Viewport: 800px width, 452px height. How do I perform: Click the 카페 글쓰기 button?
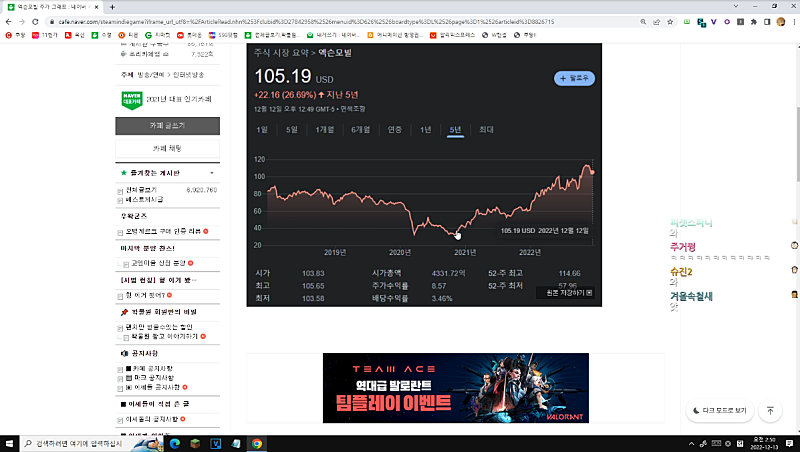click(x=167, y=126)
